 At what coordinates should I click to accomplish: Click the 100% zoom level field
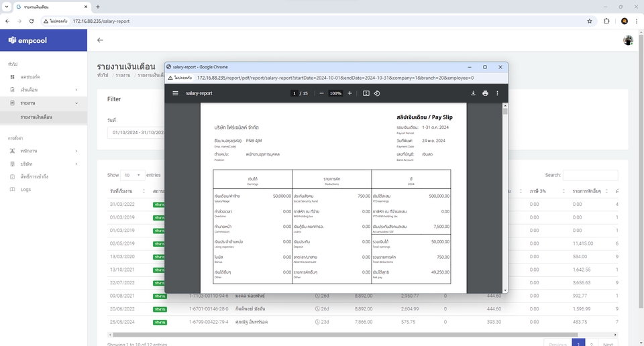(335, 93)
